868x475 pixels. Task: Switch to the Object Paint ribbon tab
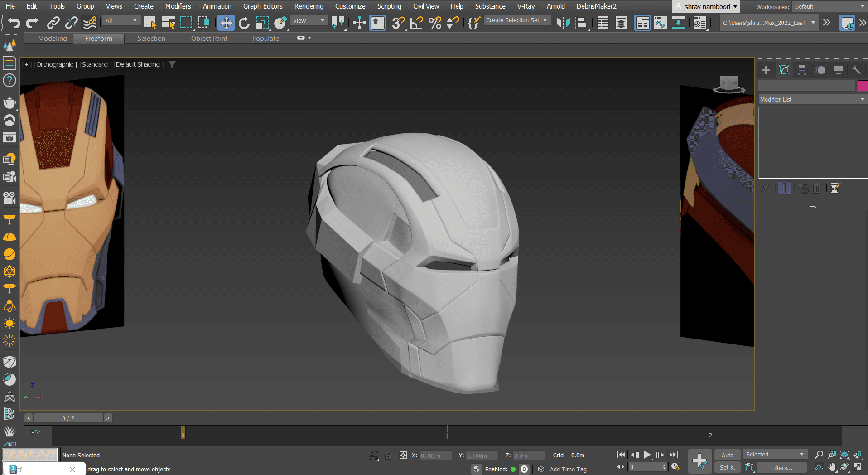[x=209, y=39]
